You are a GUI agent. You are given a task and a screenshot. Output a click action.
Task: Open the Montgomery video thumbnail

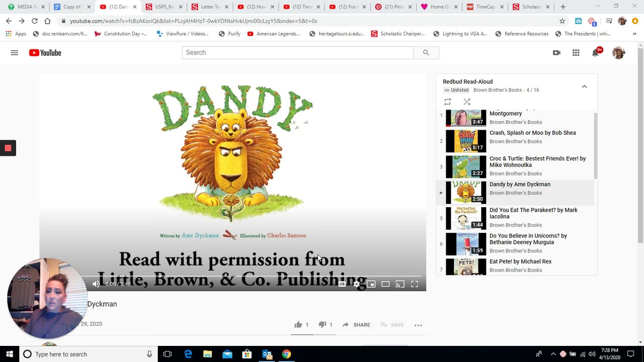[x=466, y=118]
